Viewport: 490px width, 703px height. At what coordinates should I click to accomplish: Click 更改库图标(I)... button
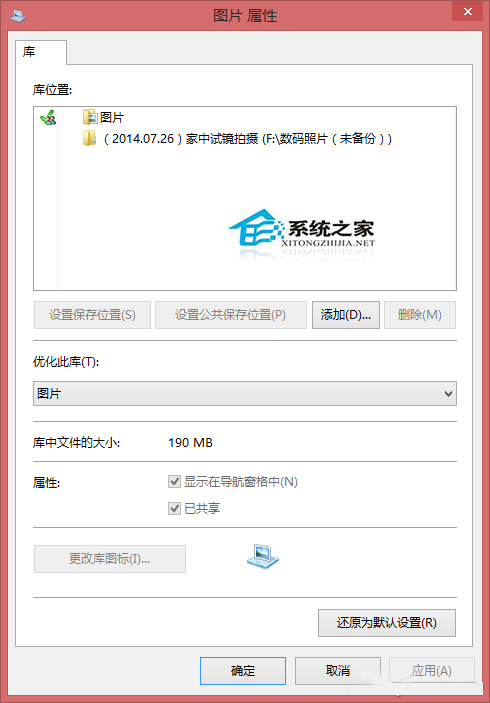point(110,559)
